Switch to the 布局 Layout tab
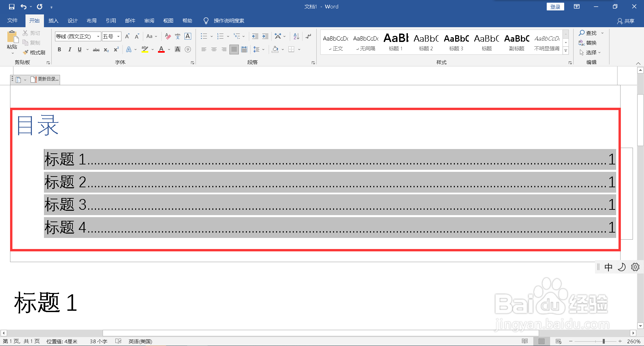Image resolution: width=644 pixels, height=346 pixels. pos(92,21)
